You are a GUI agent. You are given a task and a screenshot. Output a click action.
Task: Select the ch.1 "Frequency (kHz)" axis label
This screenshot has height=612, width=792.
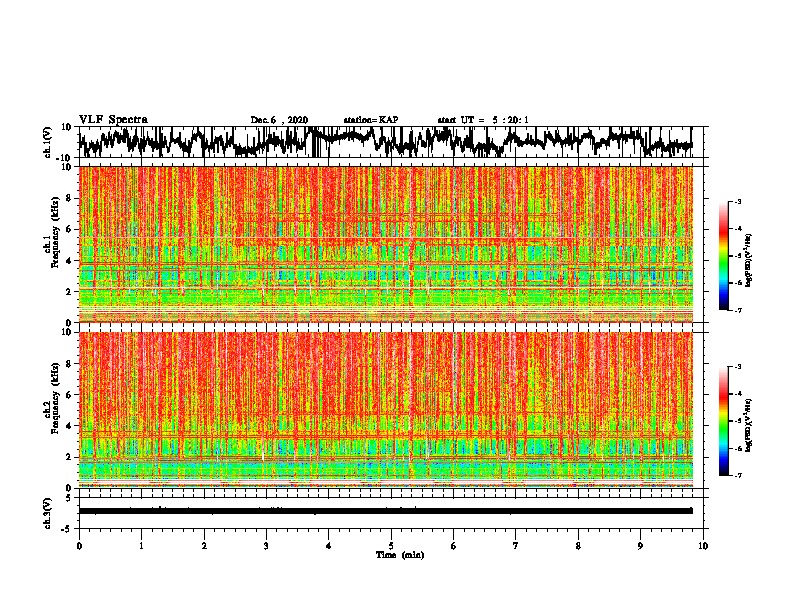tap(56, 233)
